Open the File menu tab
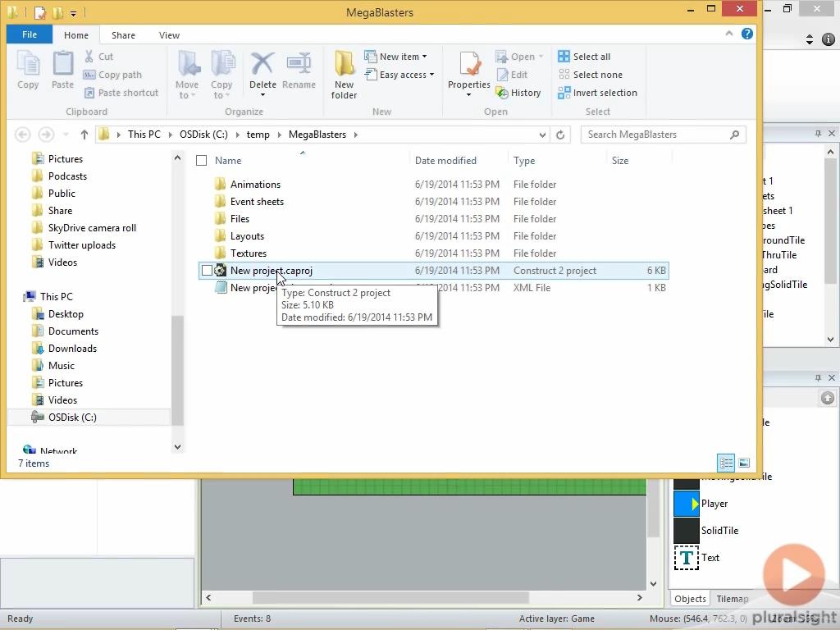The image size is (840, 630). pyautogui.click(x=30, y=34)
